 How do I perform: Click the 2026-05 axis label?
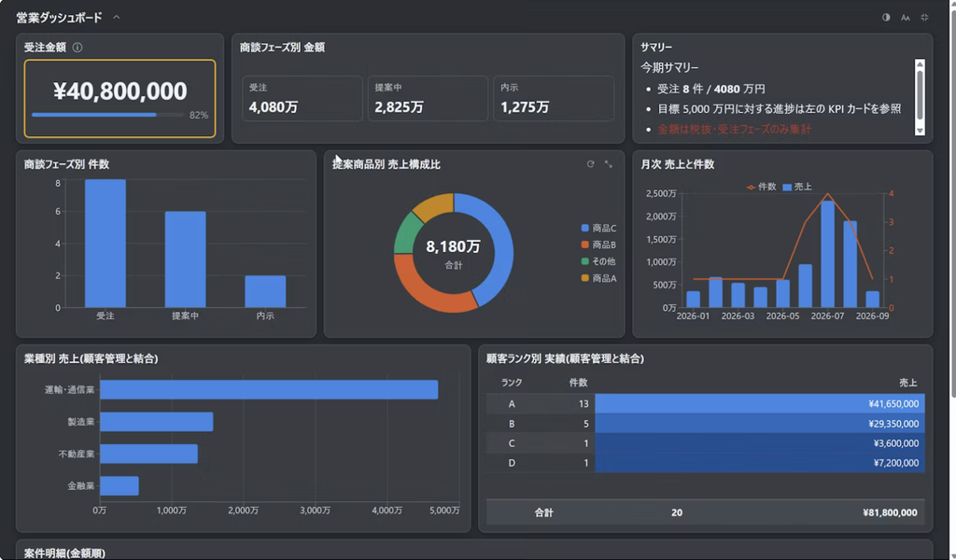(782, 315)
